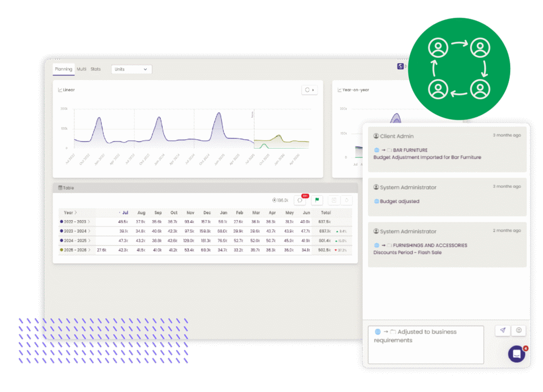Click the refresh icon in table toolbar
543x392 pixels.
click(347, 200)
